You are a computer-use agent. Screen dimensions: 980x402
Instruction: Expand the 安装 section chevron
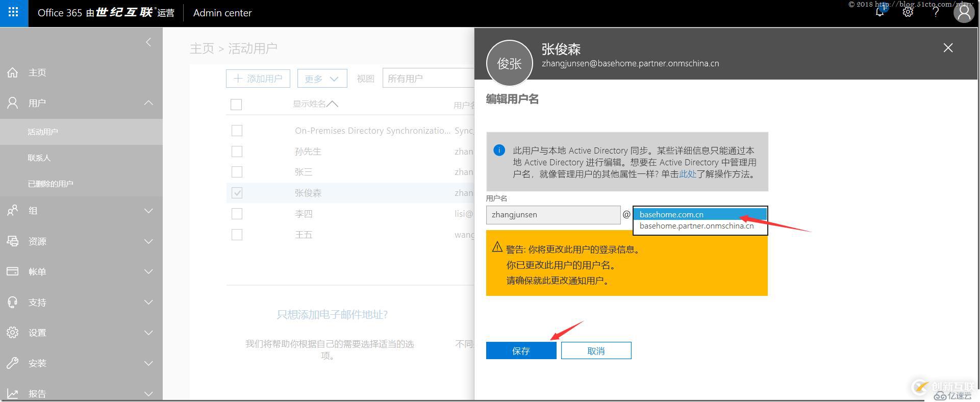point(148,363)
